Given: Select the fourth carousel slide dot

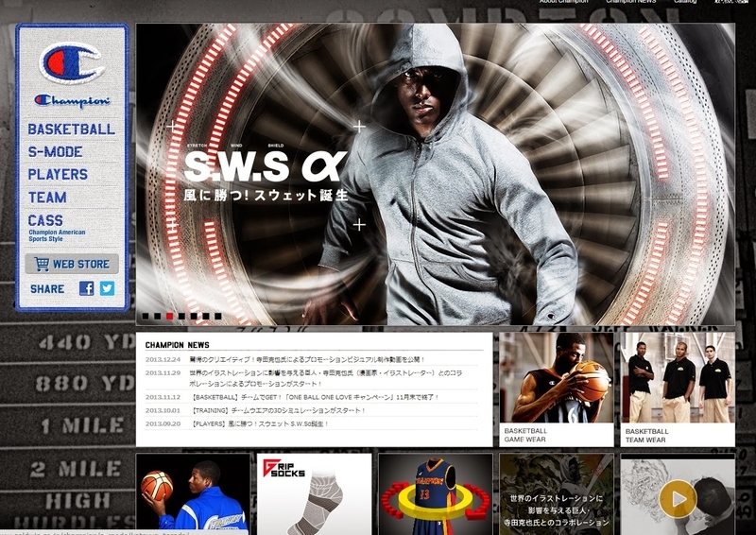Looking at the screenshot, I should pos(181,317).
